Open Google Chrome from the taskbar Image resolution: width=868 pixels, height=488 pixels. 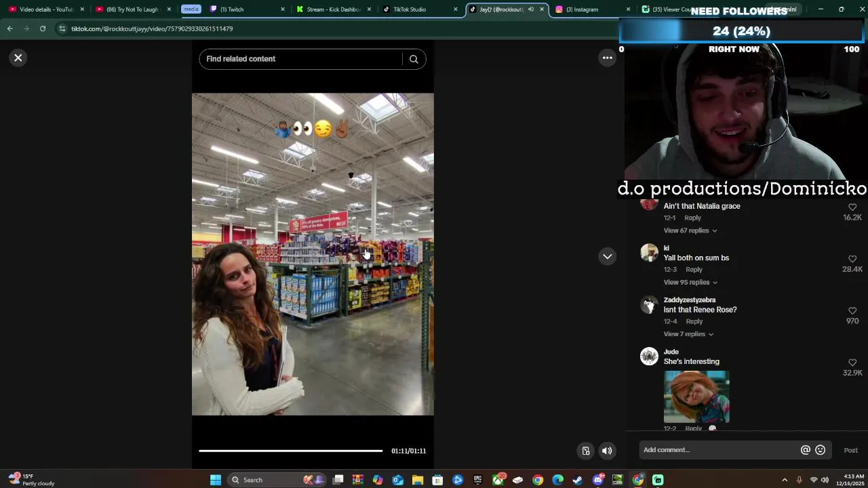[x=538, y=480]
